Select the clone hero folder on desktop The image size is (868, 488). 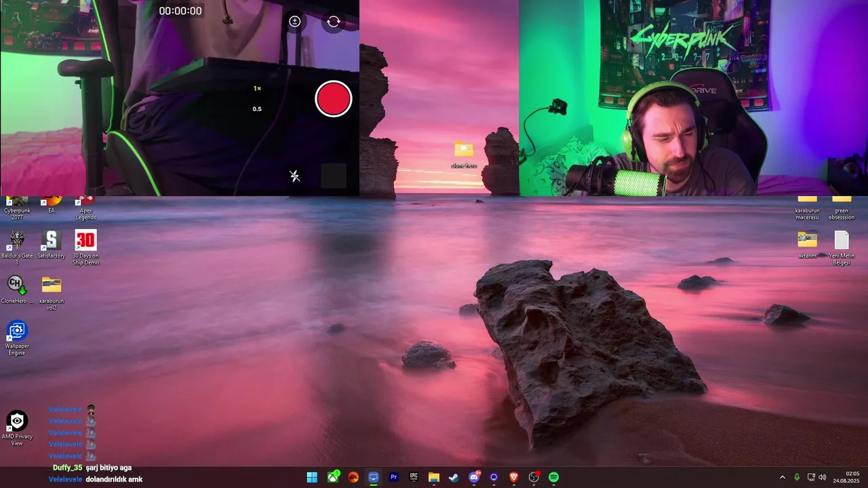point(464,155)
